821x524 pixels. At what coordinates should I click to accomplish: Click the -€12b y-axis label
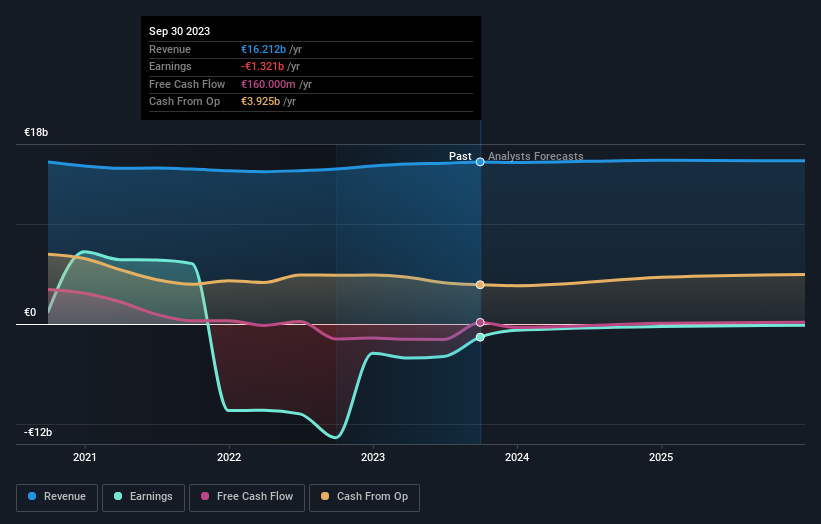(38, 432)
